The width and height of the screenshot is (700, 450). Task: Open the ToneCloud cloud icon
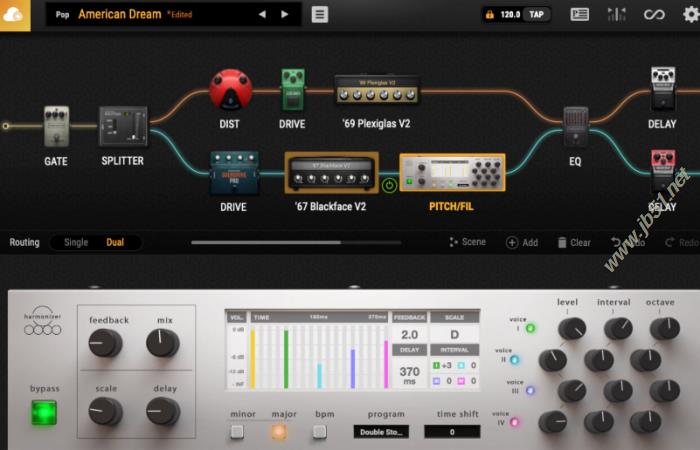[x=15, y=15]
